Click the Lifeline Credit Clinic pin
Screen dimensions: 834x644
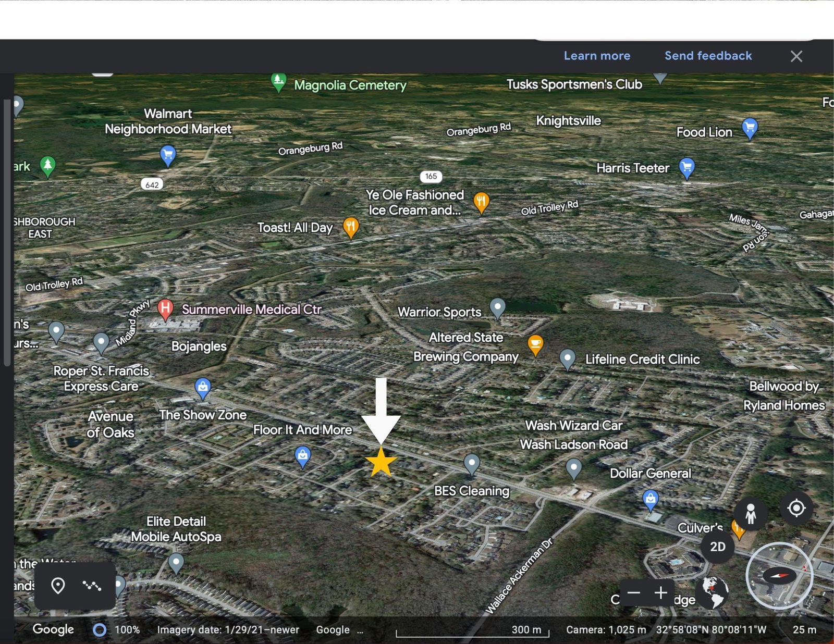tap(567, 360)
